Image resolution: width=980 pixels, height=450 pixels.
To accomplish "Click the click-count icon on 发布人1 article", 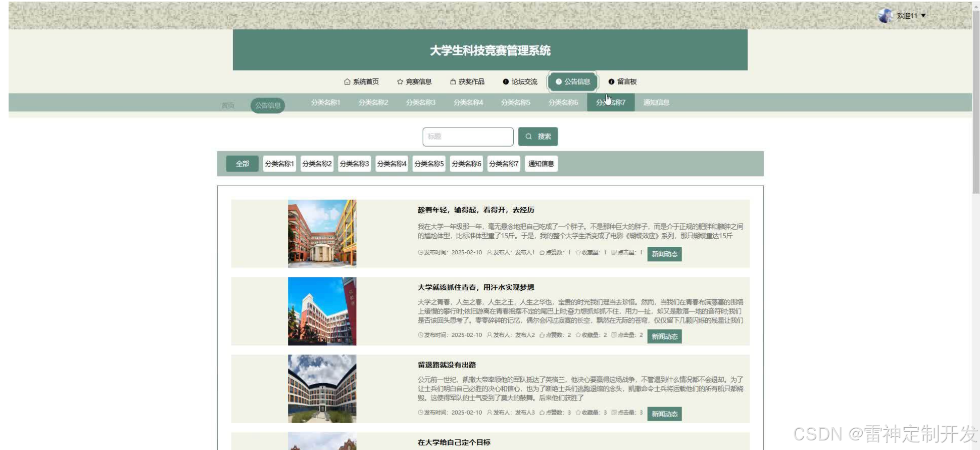I will click(614, 252).
